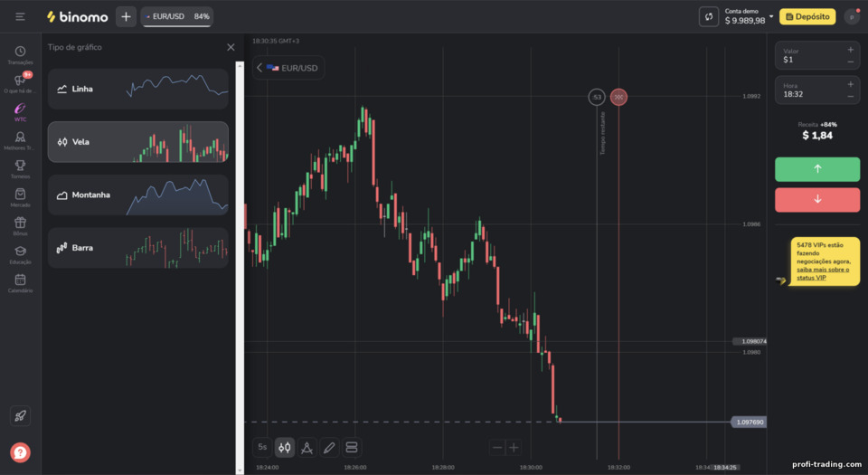Open the indicators compass tool

click(x=307, y=447)
